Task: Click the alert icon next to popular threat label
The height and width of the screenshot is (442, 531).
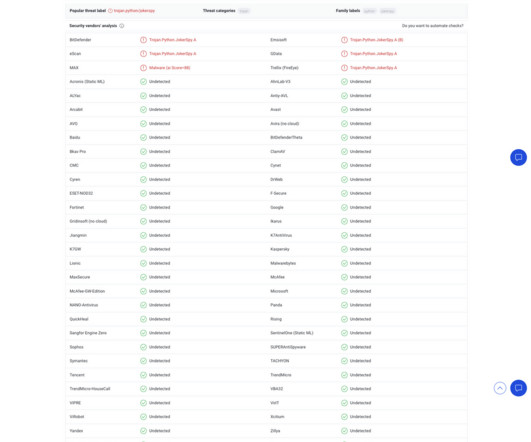Action: click(110, 11)
